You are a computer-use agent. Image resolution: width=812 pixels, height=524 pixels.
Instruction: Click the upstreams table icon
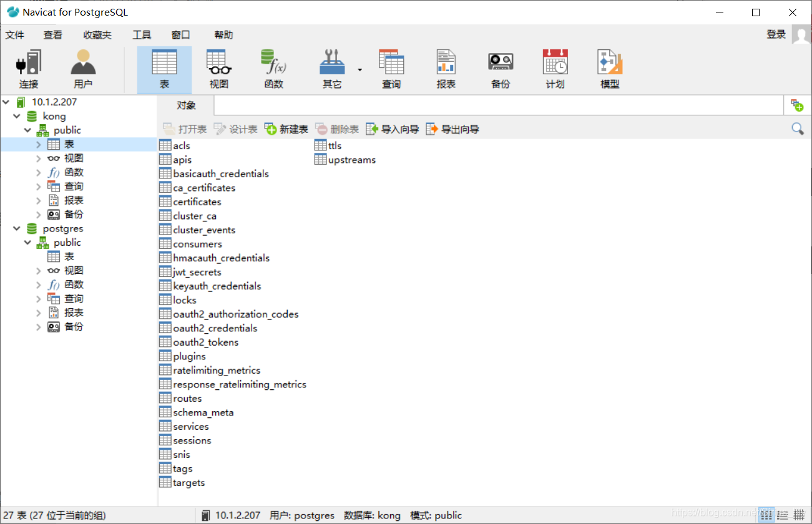tap(321, 160)
